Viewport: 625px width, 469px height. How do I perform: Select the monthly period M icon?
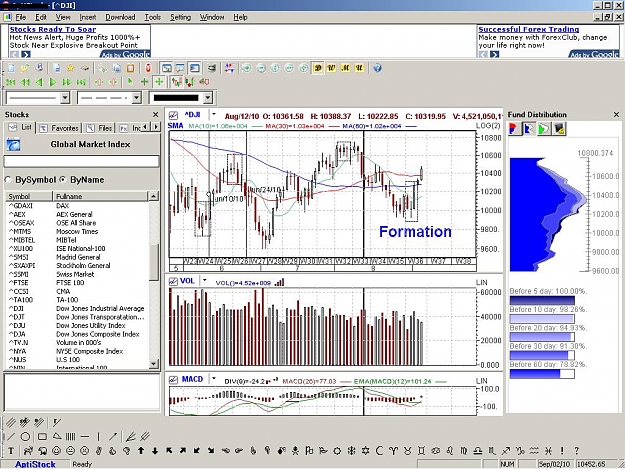345,68
